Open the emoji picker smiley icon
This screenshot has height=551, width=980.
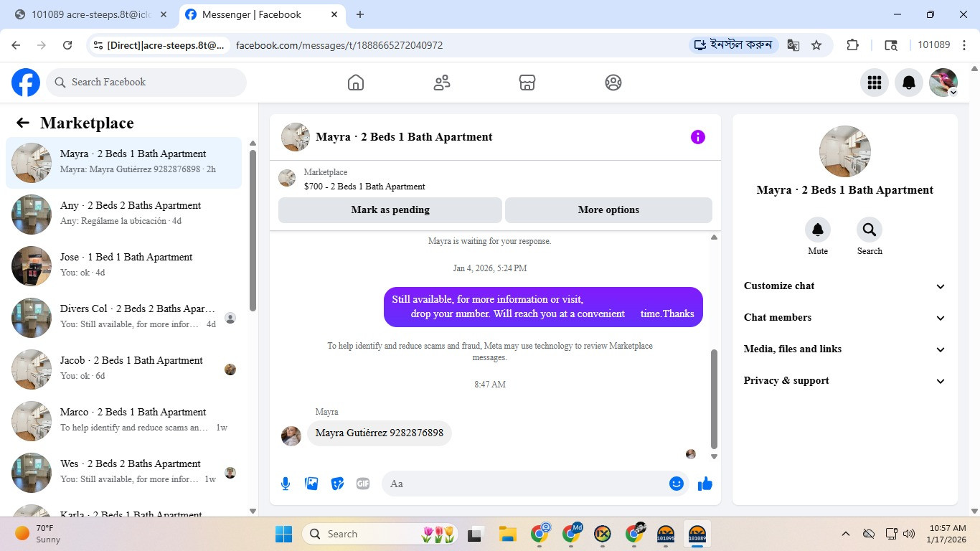pyautogui.click(x=677, y=484)
